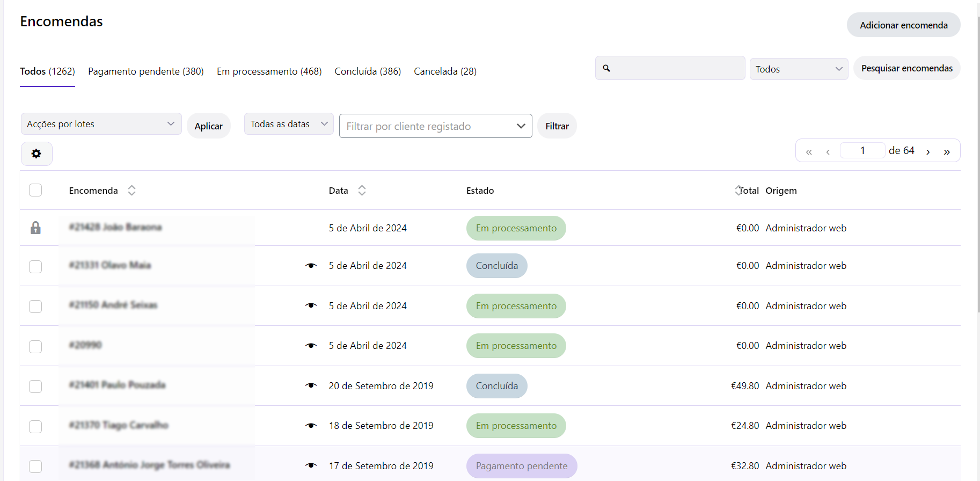Open the Olavo Maia order link

[110, 265]
